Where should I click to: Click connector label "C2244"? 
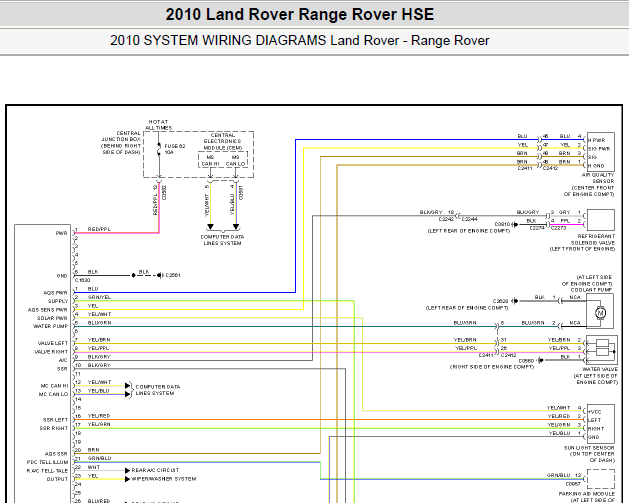[x=470, y=219]
